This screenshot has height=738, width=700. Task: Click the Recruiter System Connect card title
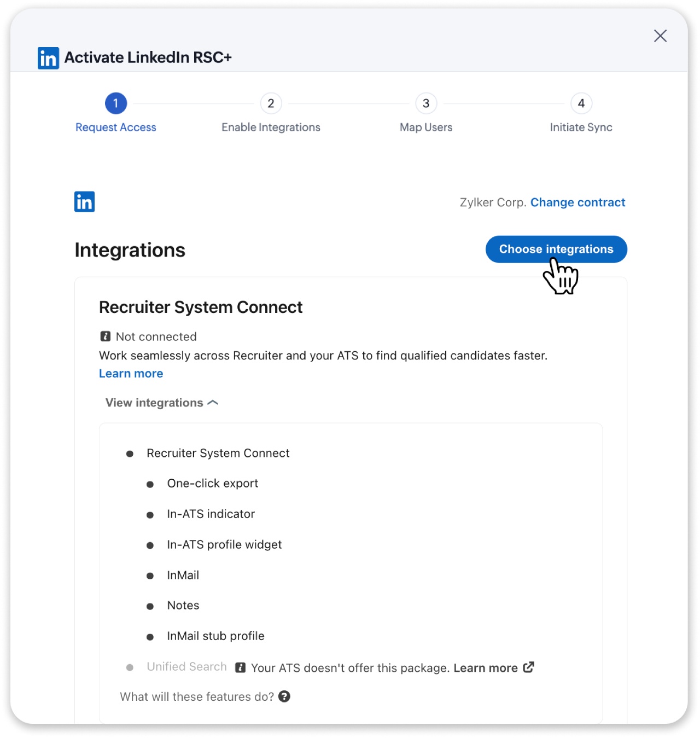pos(201,307)
